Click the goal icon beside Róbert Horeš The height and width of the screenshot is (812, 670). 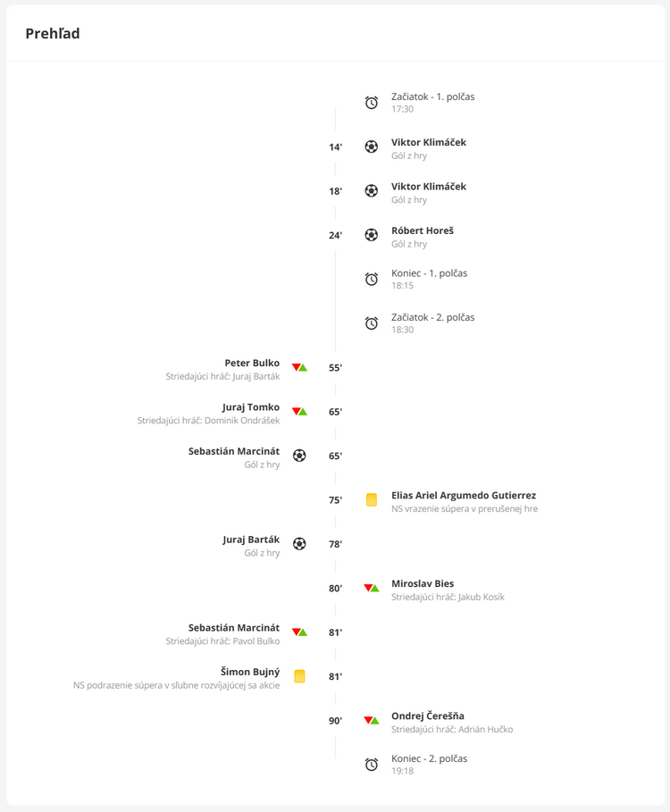click(372, 235)
